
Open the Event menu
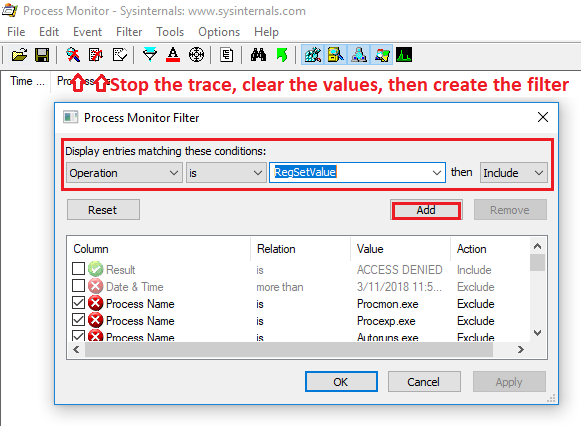pyautogui.click(x=87, y=32)
